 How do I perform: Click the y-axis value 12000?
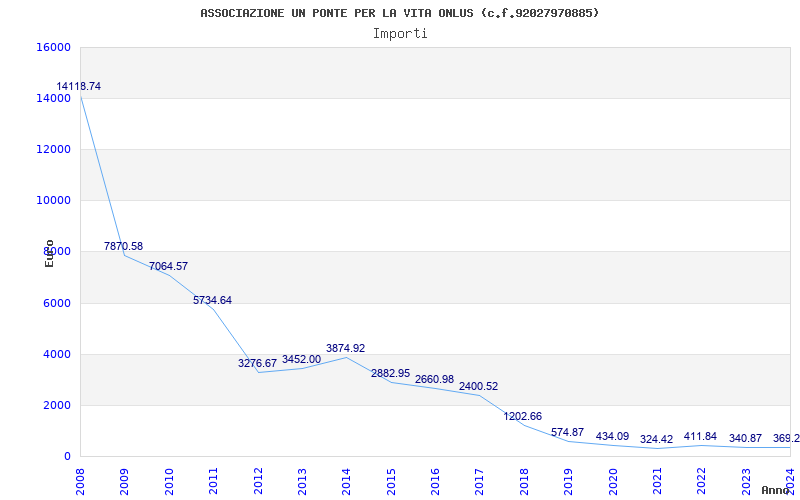tap(53, 149)
